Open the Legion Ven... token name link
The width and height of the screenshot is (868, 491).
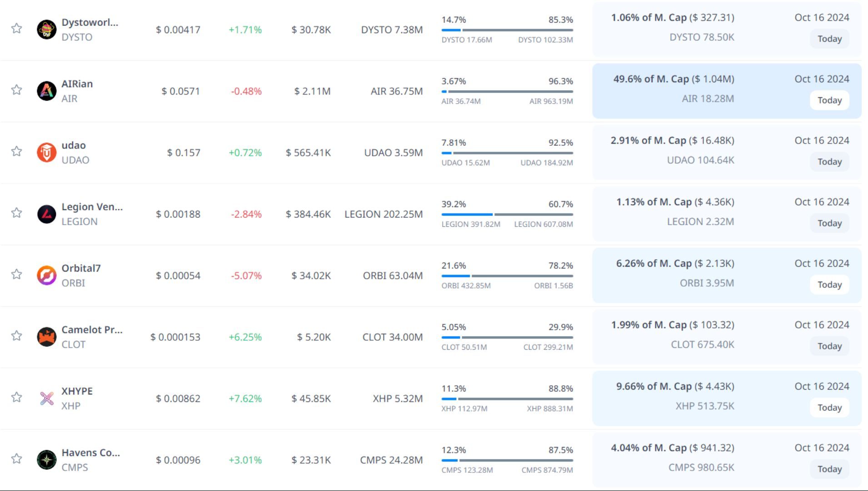click(92, 207)
